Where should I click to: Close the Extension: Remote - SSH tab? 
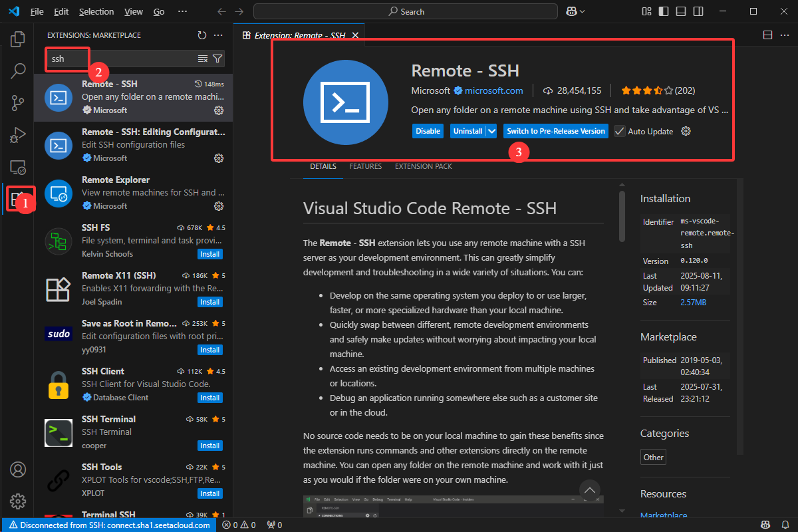tap(354, 35)
